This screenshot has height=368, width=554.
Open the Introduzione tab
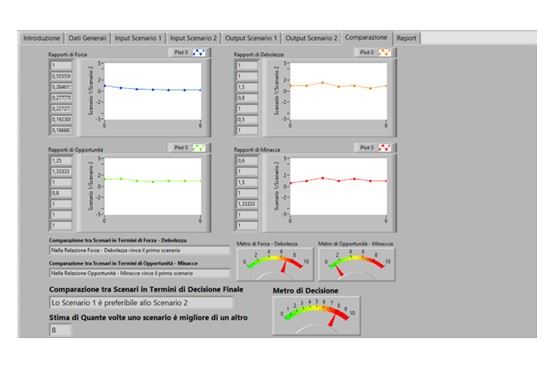click(x=41, y=38)
